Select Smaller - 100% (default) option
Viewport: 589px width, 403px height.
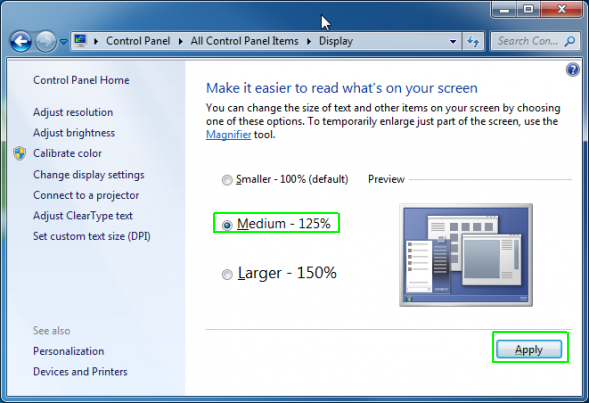point(285,180)
